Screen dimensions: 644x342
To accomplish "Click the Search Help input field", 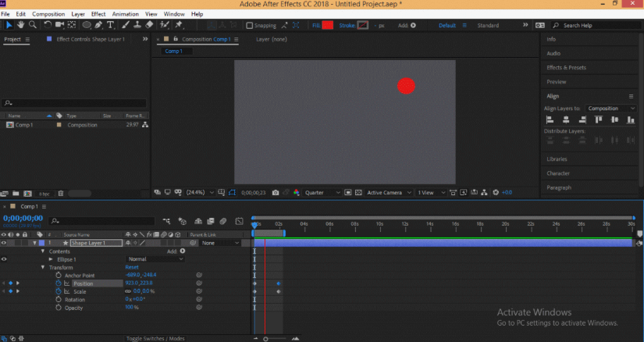I will (x=597, y=25).
